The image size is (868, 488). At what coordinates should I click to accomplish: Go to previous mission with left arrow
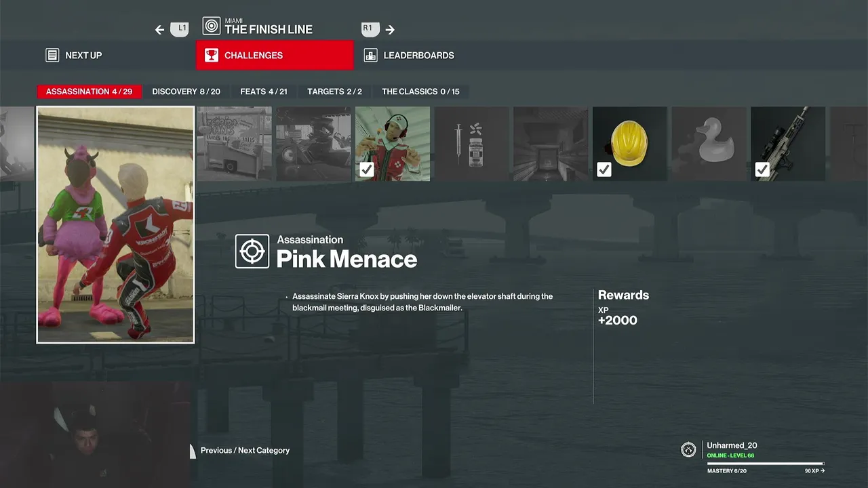pyautogui.click(x=159, y=30)
